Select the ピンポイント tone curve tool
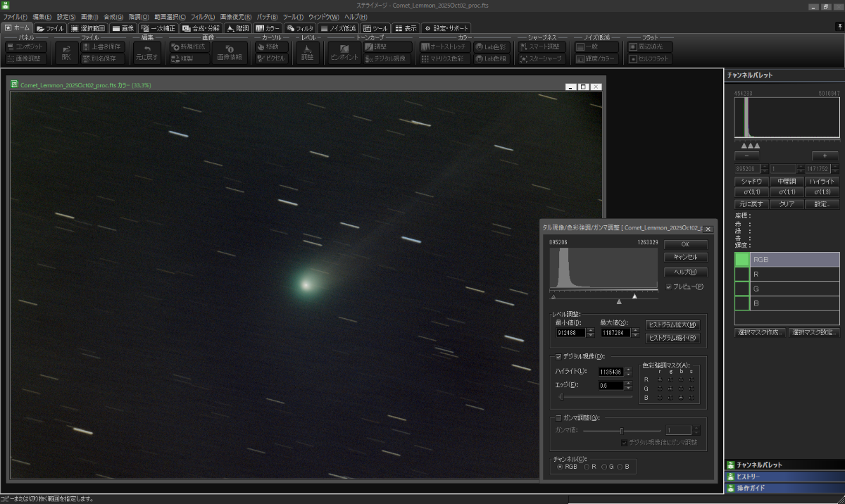 tap(345, 52)
